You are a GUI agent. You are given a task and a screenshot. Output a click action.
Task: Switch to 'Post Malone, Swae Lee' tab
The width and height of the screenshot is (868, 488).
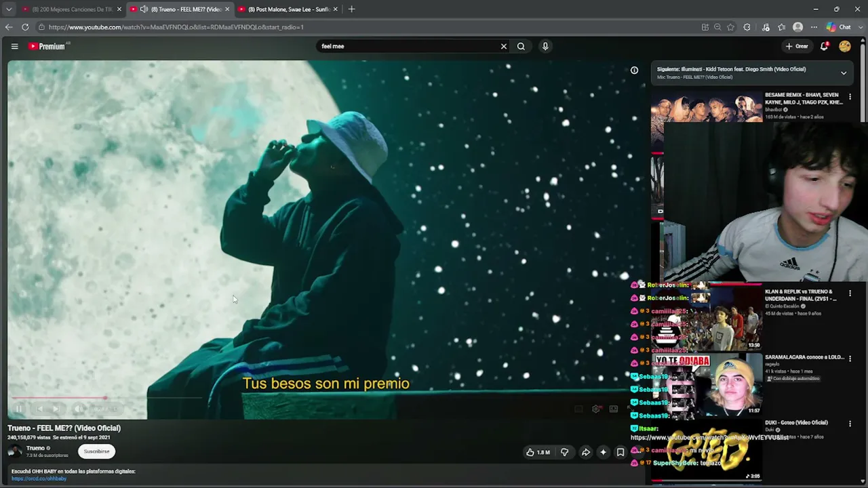(288, 9)
